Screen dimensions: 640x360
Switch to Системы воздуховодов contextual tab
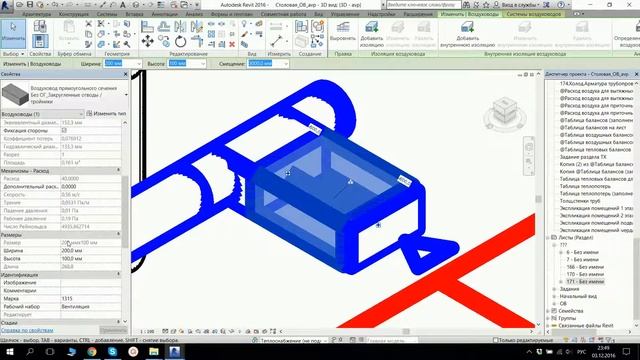533,14
